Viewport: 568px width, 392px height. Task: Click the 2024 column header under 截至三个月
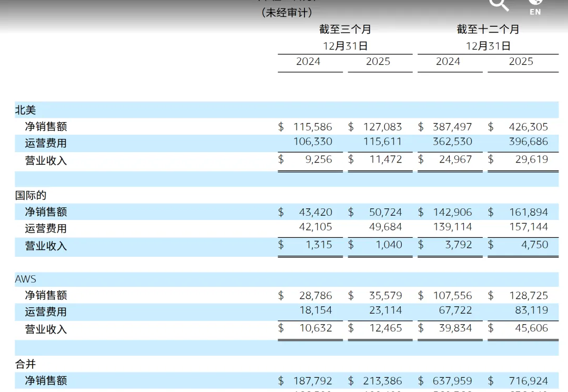310,62
